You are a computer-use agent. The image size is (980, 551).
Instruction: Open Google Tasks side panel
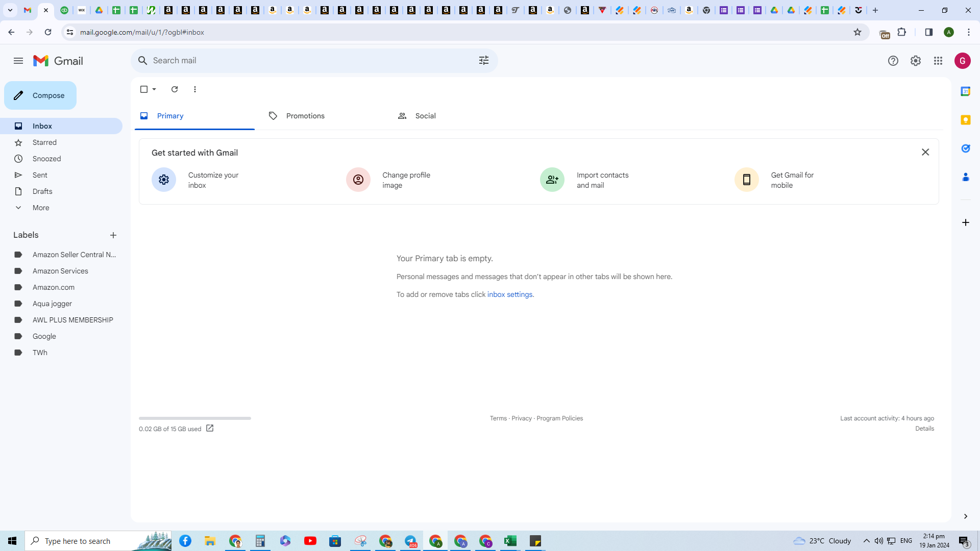pyautogui.click(x=965, y=148)
